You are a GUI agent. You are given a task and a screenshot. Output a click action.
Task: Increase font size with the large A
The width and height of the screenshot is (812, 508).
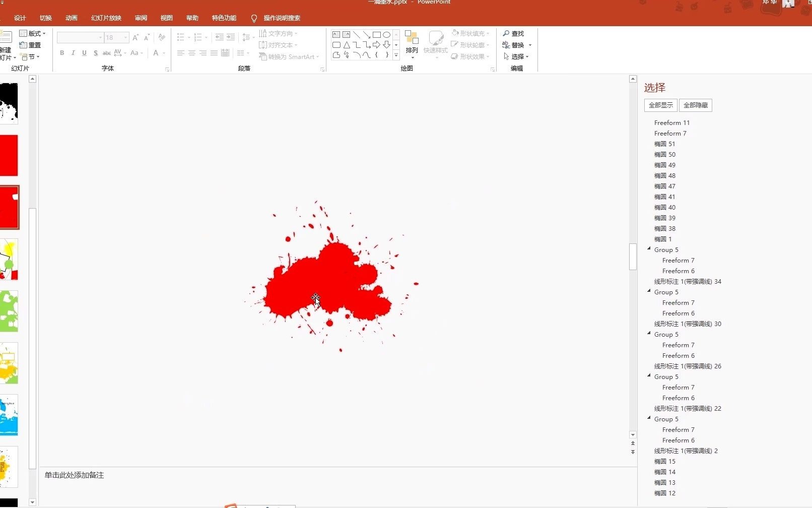tap(136, 37)
